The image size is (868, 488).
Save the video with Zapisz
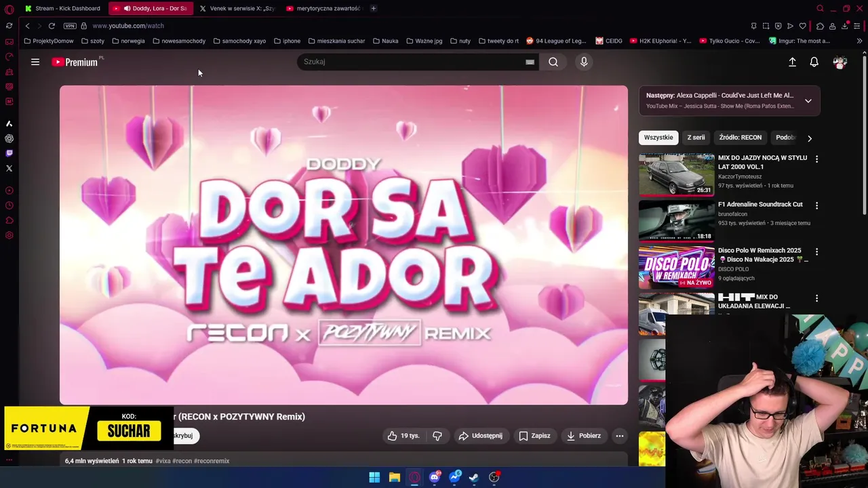tap(534, 436)
